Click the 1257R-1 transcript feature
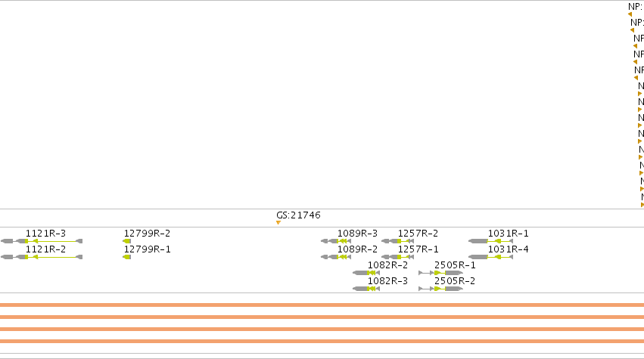Image resolution: width=644 pixels, height=359 pixels. point(397,257)
